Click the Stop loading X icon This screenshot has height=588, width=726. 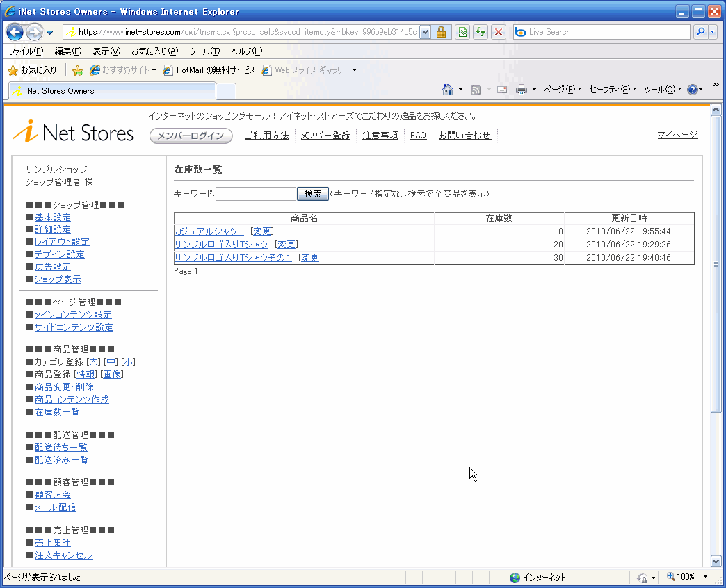(x=499, y=32)
